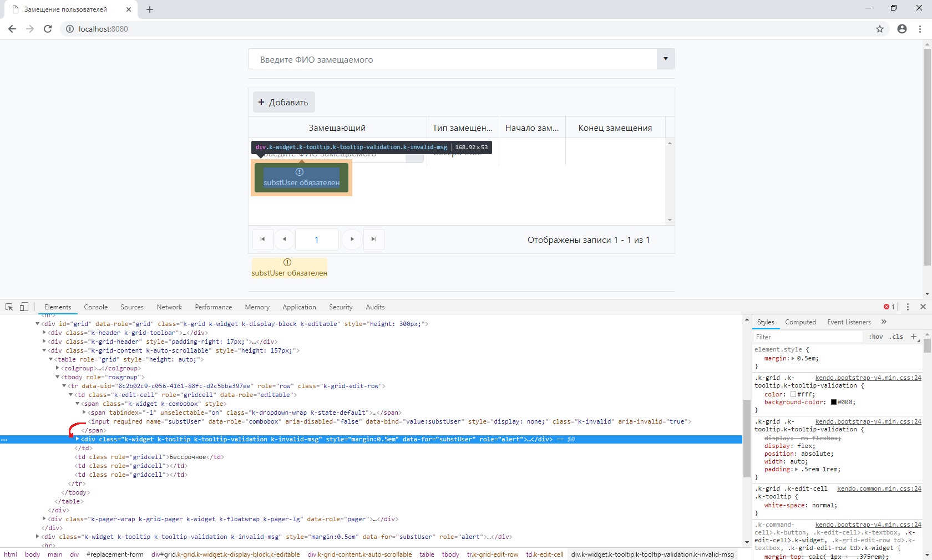Open the ФИО замещаемого combobox dropdown arrow
The height and width of the screenshot is (560, 932).
coord(666,59)
